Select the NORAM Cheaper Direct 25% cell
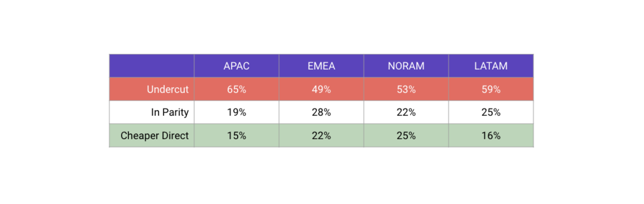Viewport: 644px width, 204px height. 406,135
